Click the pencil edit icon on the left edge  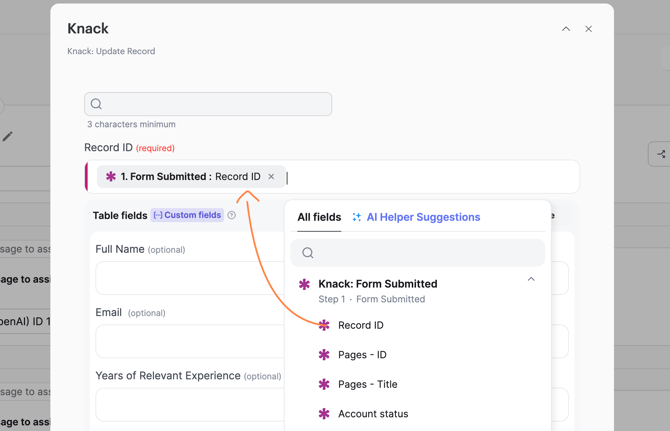[8, 136]
